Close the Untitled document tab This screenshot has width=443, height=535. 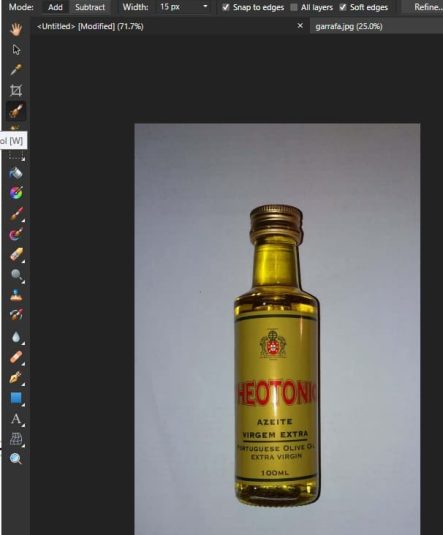(300, 26)
